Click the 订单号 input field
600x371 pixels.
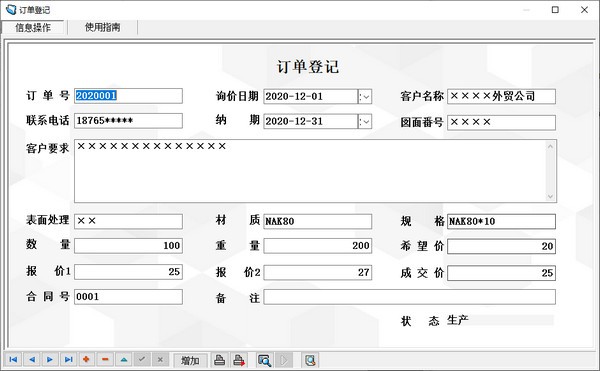click(129, 96)
